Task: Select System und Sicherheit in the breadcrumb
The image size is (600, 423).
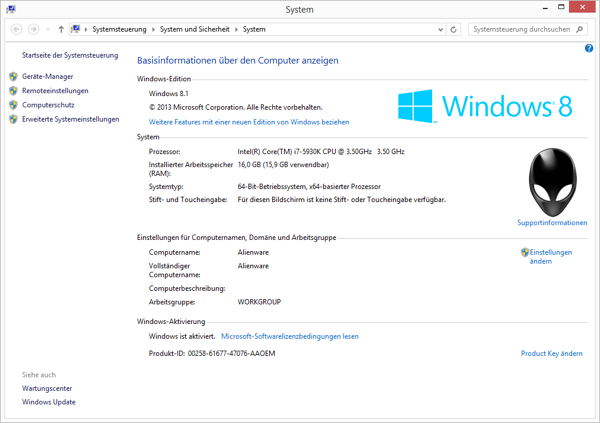Action: [x=194, y=29]
